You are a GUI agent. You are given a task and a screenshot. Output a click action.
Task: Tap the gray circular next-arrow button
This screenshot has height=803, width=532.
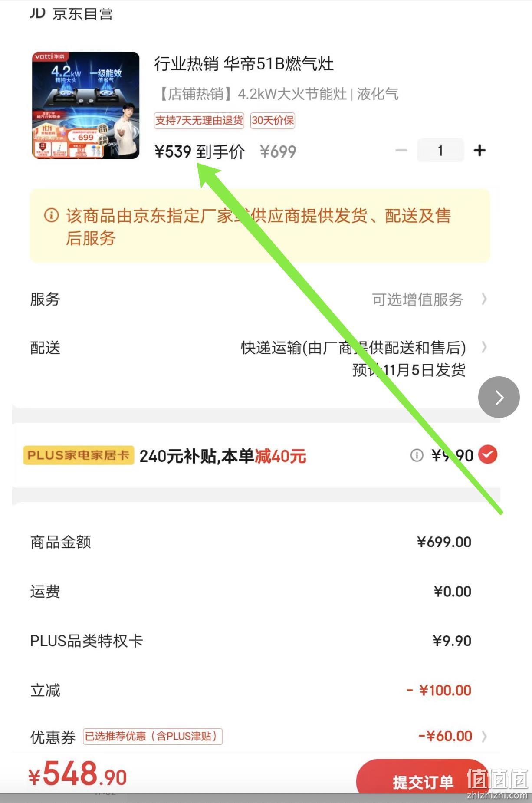(499, 397)
